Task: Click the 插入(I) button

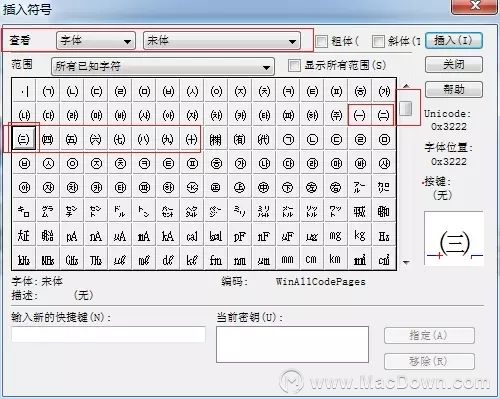Action: click(x=454, y=41)
